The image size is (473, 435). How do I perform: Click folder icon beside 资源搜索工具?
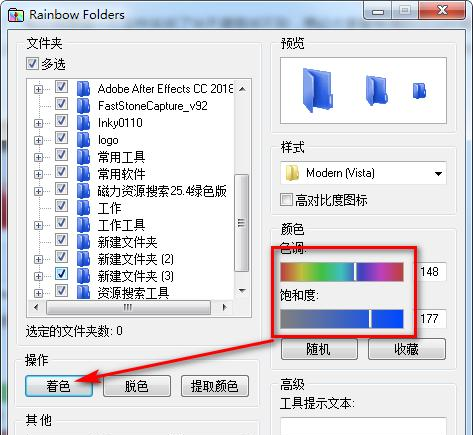click(x=83, y=292)
